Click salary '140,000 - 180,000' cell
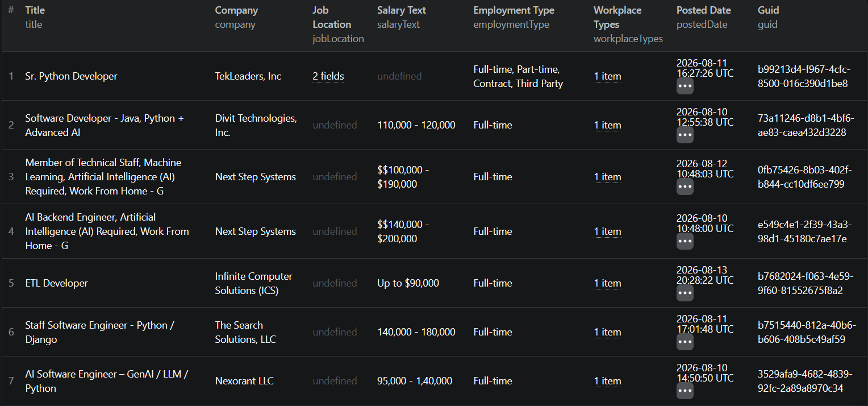868x406 pixels. pyautogui.click(x=416, y=332)
